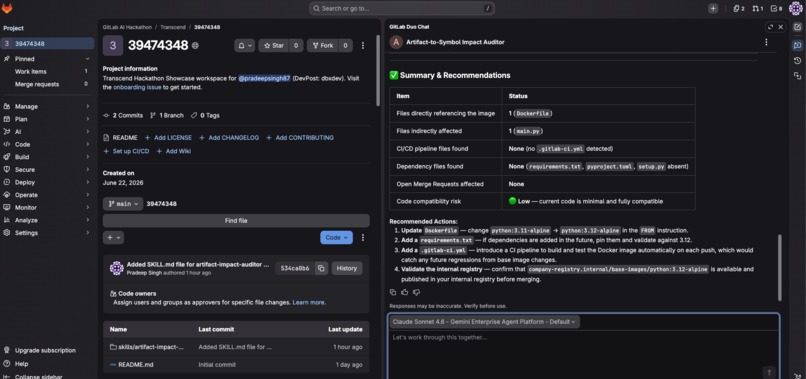Image resolution: width=806 pixels, height=379 pixels.
Task: Expand the Build sidebar section
Action: (x=47, y=157)
